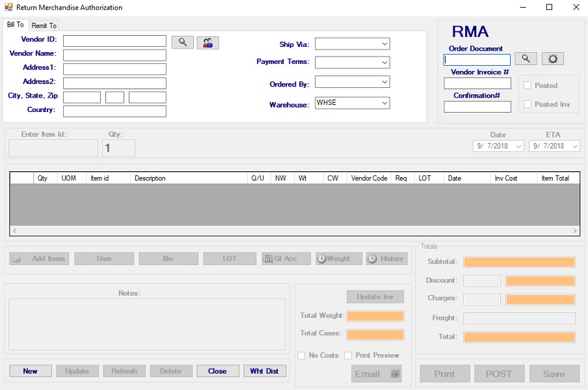Screen dimensions: 588x390
Task: Click the Address1 input field
Action: (x=114, y=69)
